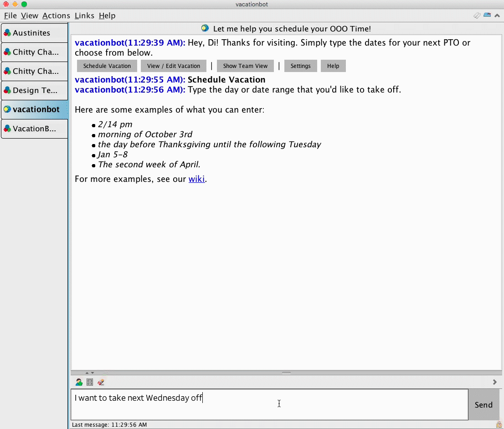The height and width of the screenshot is (429, 504).
Task: Click the Show Team View button
Action: (x=245, y=66)
